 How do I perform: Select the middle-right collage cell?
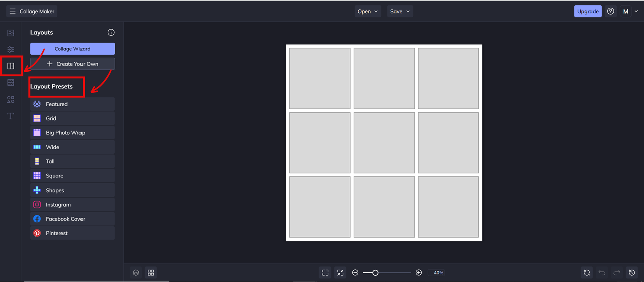(448, 143)
